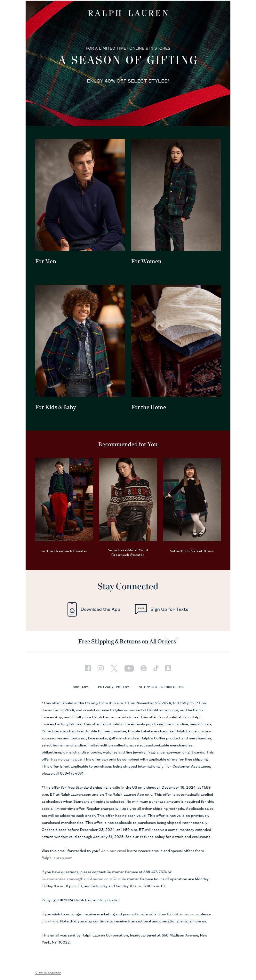Screen dimensions: 256x980
Task: Open the Snapchat social icon
Action: click(168, 668)
